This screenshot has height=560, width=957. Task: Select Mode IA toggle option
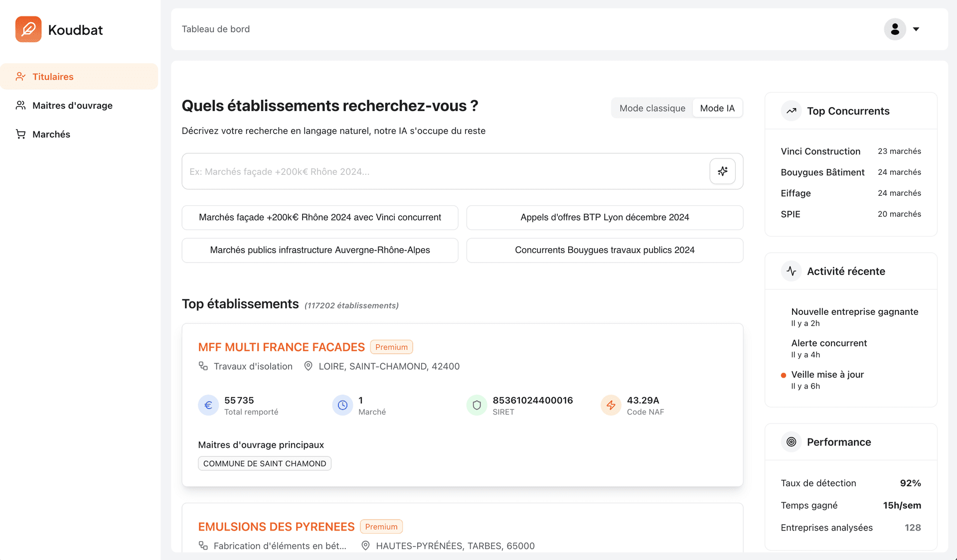pyautogui.click(x=717, y=108)
